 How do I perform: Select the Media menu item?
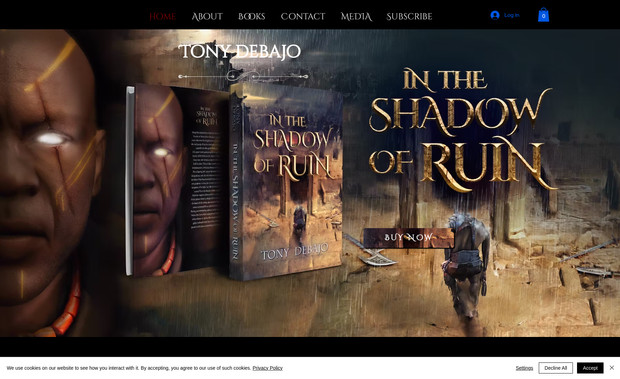(356, 17)
